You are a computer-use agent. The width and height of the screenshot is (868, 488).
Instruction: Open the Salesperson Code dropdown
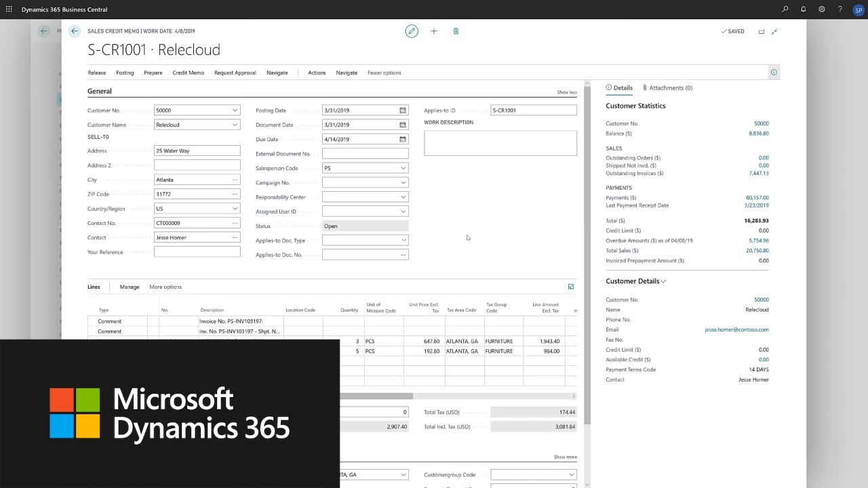403,168
